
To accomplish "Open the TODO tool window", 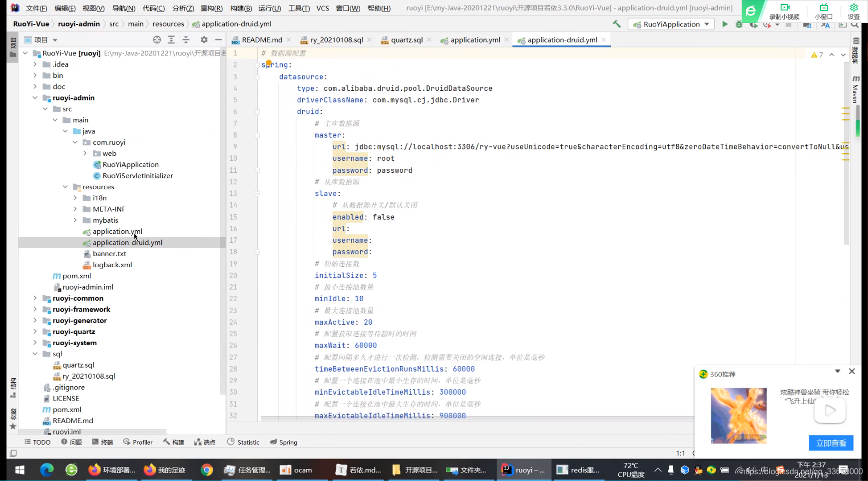I will [37, 442].
